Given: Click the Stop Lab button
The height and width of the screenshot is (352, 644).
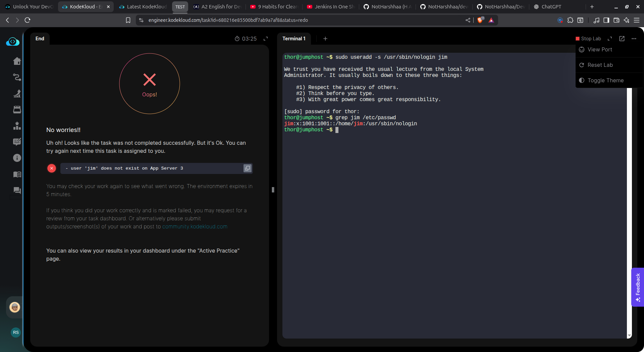Looking at the screenshot, I should pos(588,39).
